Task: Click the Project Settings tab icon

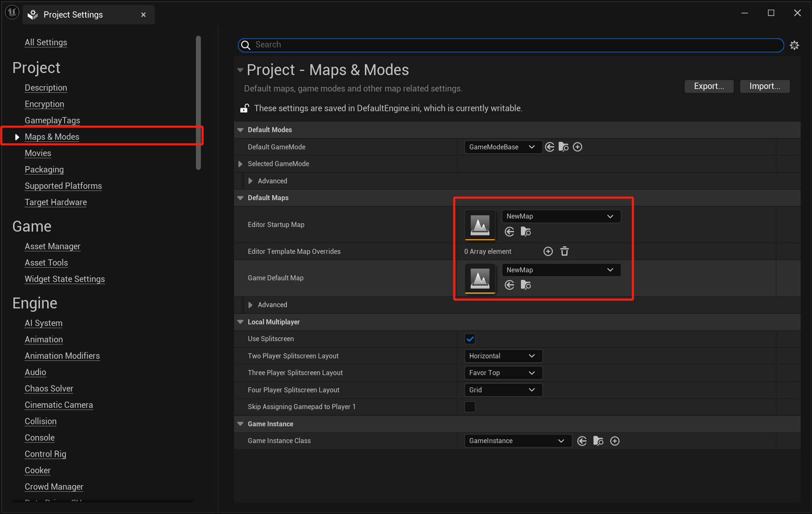Action: tap(33, 15)
